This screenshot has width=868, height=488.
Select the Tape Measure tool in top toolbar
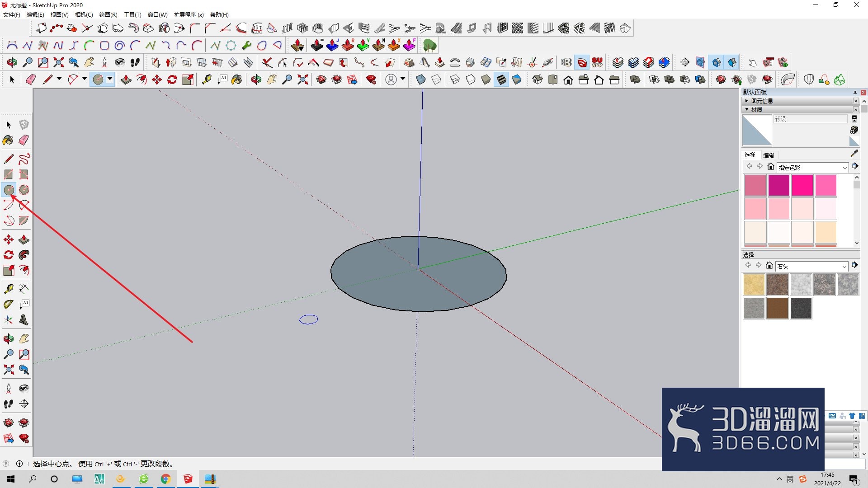[x=207, y=80]
